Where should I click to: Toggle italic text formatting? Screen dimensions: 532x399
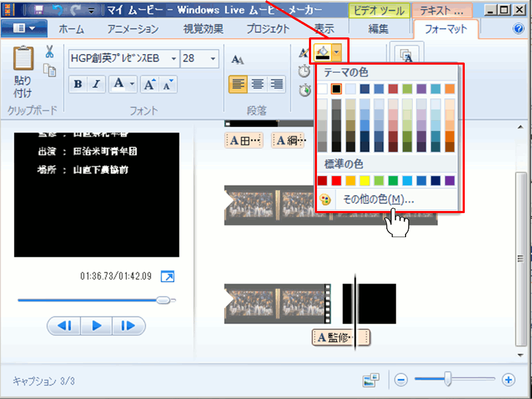click(96, 84)
